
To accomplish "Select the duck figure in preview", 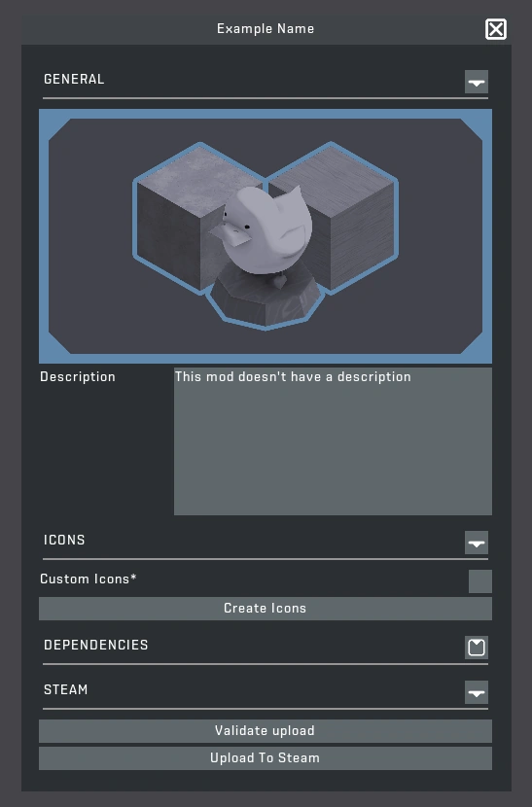I will 263,229.
